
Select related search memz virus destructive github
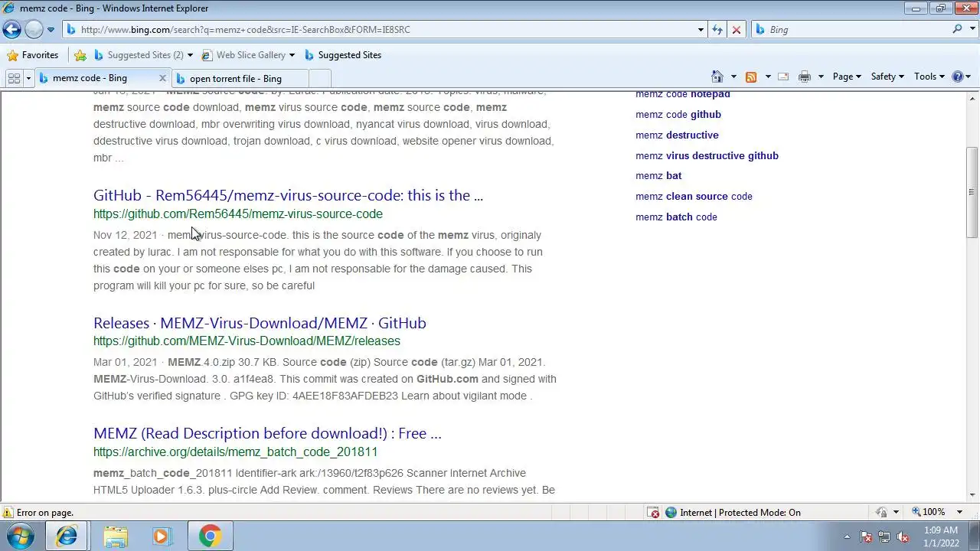click(707, 155)
